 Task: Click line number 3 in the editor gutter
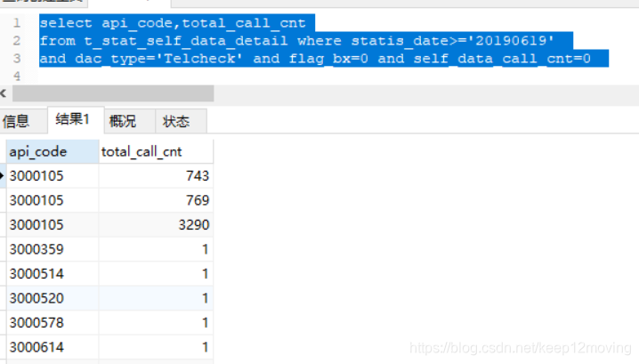[x=17, y=59]
